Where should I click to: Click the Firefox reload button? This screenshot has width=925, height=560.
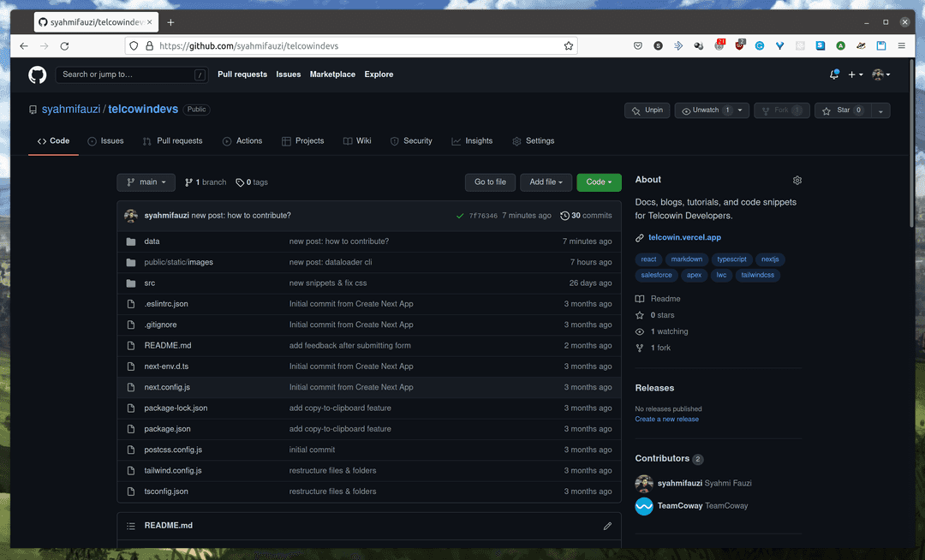coord(64,46)
